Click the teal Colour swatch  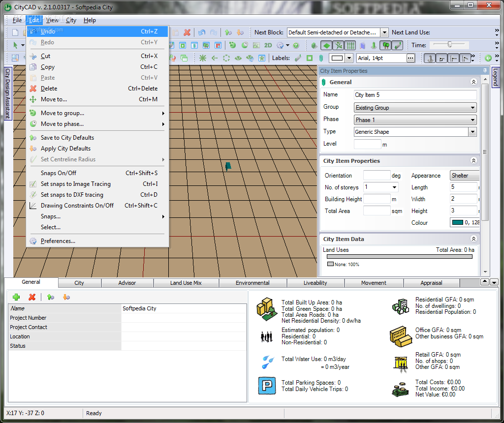(457, 222)
